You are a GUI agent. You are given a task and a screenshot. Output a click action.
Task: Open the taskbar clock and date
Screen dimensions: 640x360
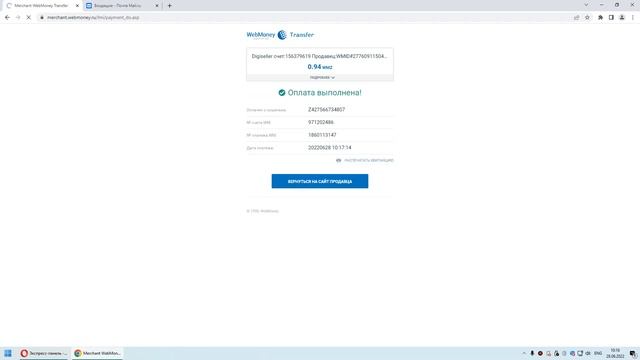615,353
